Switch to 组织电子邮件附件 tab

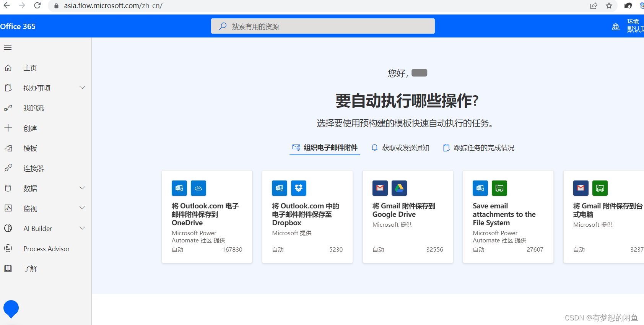tap(325, 148)
